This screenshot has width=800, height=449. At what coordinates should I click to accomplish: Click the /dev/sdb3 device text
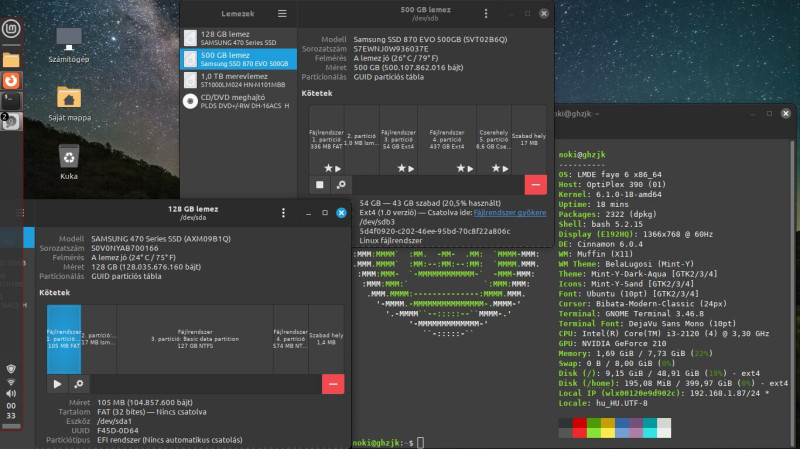pyautogui.click(x=377, y=222)
